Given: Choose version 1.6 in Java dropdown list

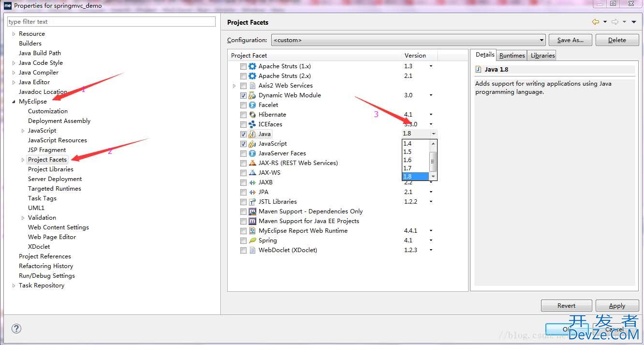Looking at the screenshot, I should coord(416,160).
